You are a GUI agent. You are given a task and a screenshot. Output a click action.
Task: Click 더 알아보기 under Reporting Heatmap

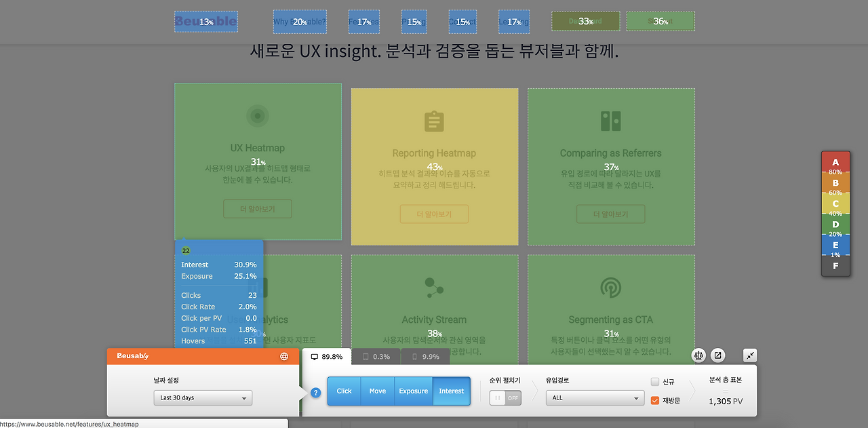point(434,214)
